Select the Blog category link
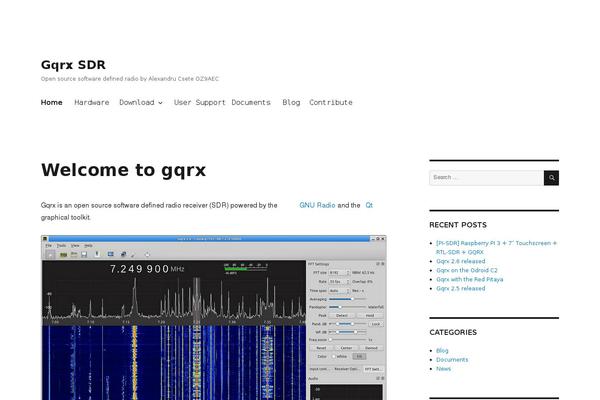600x400 pixels. coord(442,351)
